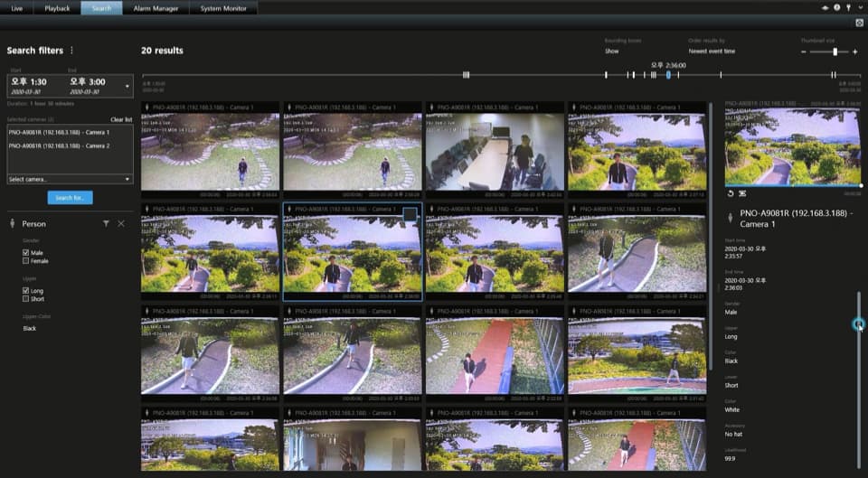The height and width of the screenshot is (478, 868).
Task: Open the Newest event time ordering dropdown
Action: (x=712, y=52)
